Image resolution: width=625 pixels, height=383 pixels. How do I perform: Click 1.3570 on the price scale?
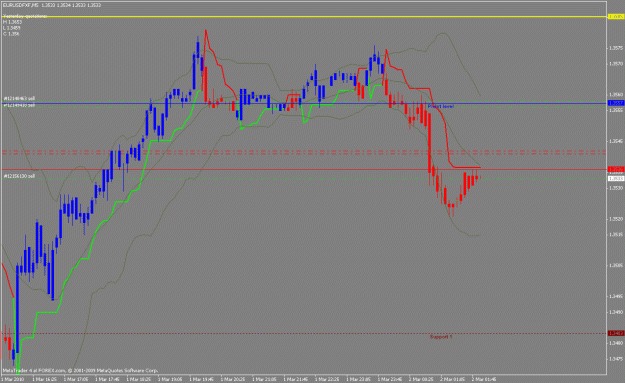(x=616, y=63)
